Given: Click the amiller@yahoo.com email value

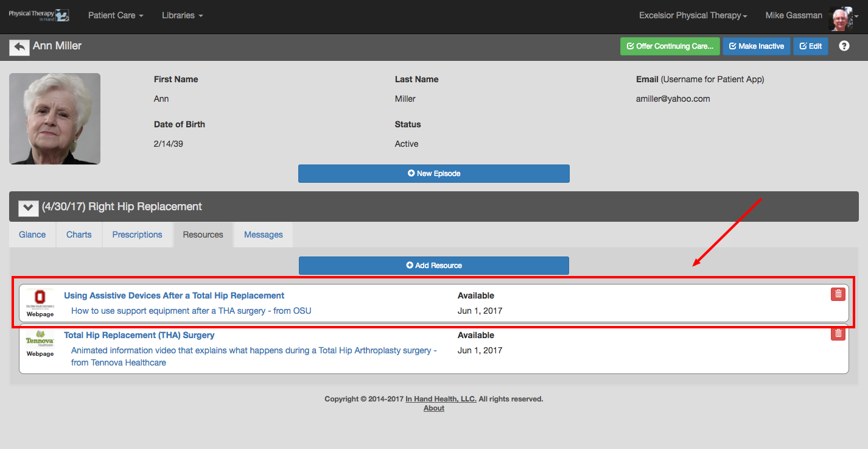Looking at the screenshot, I should point(673,99).
